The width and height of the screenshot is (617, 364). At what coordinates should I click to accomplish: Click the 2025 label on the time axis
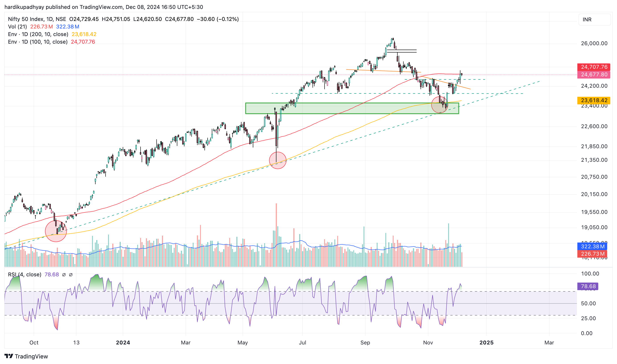[486, 343]
